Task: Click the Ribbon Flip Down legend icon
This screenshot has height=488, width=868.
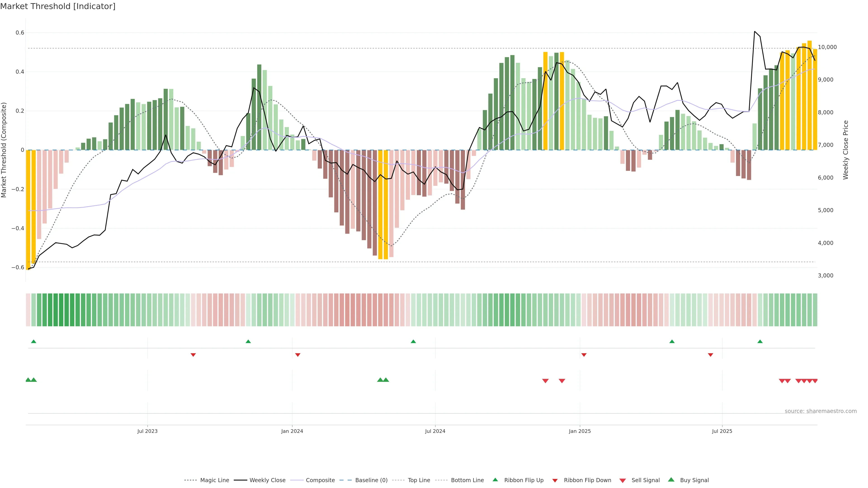Action: (555, 481)
